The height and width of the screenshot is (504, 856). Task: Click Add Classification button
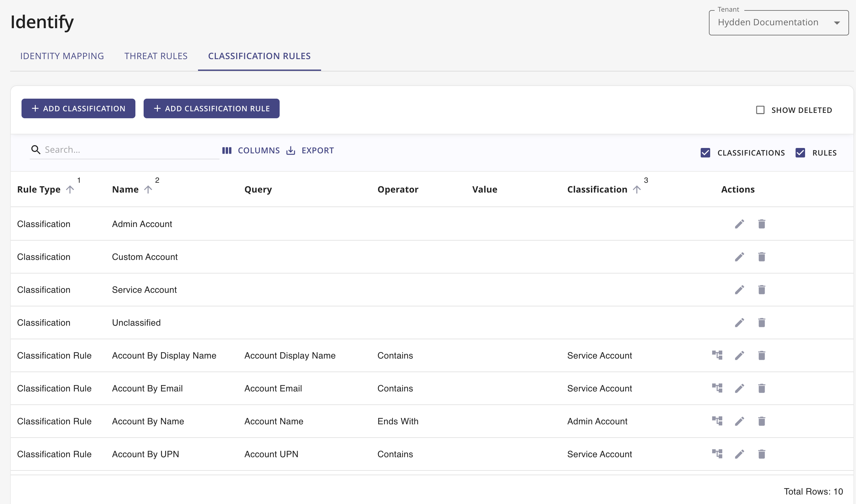coord(78,109)
